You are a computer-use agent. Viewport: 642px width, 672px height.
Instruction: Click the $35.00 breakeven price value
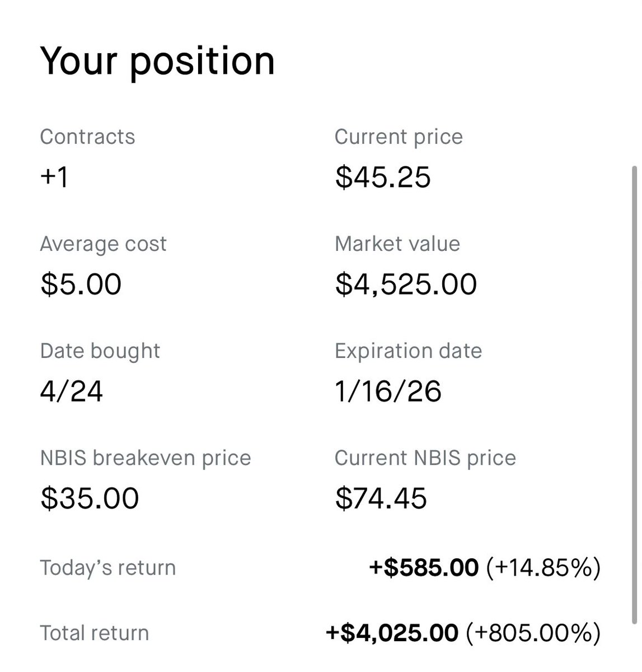click(x=90, y=498)
